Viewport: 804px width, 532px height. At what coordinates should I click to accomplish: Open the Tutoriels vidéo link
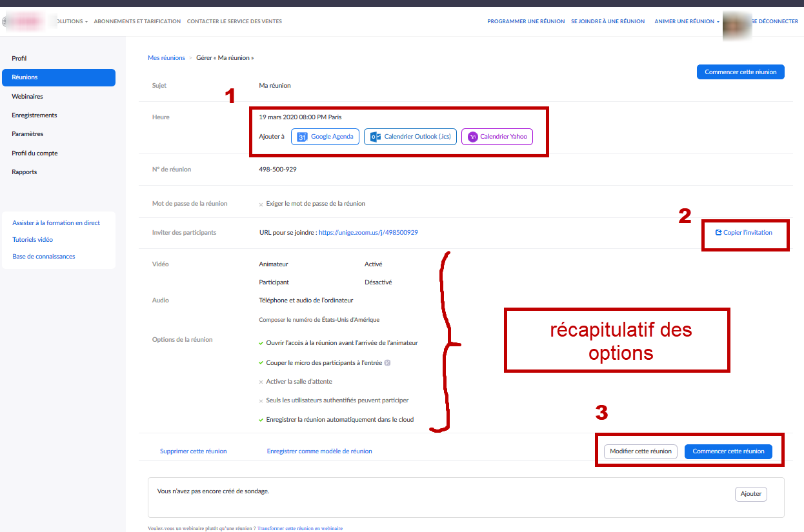click(33, 240)
